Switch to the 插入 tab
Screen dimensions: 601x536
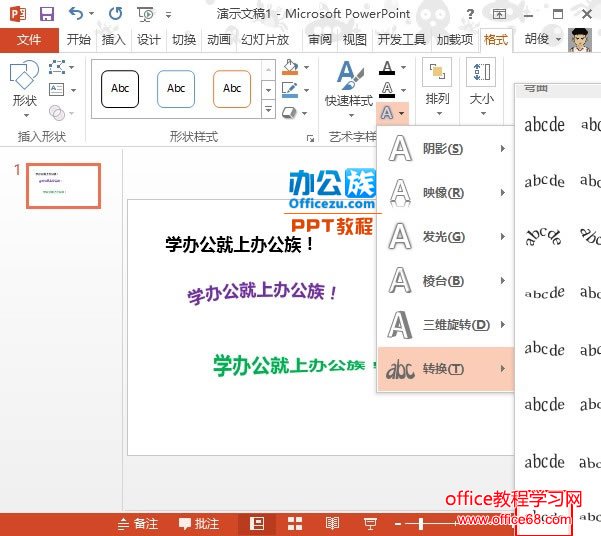[x=113, y=39]
